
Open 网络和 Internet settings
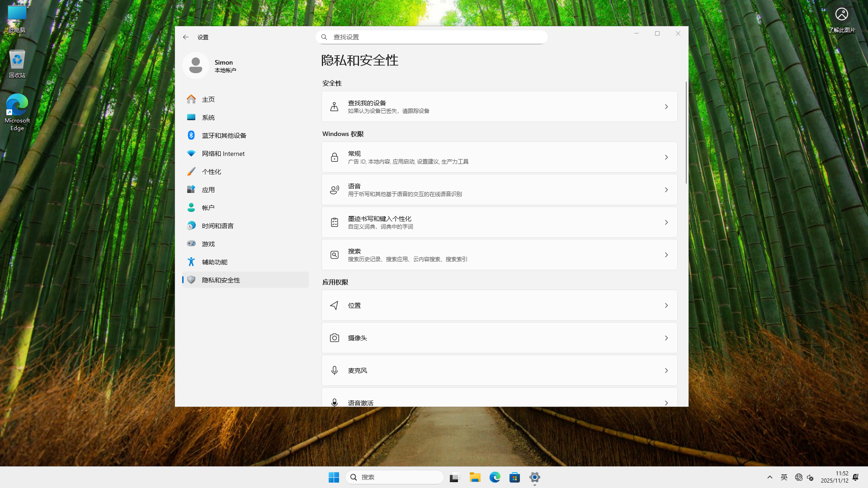point(223,153)
